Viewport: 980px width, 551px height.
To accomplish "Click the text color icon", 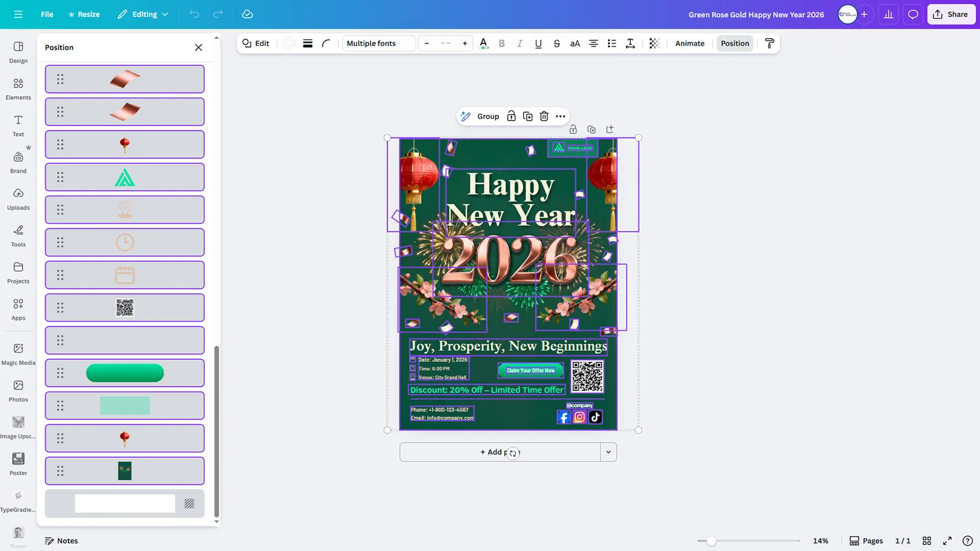I will coord(483,43).
